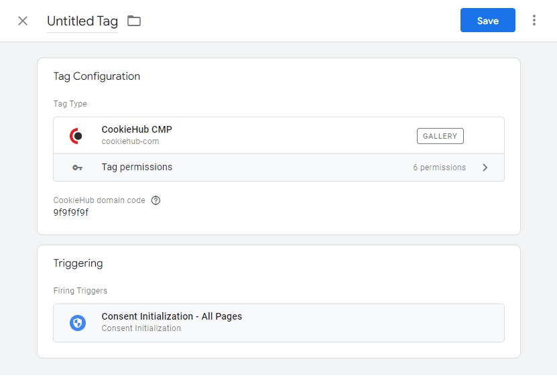Click the Firing Triggers label
The image size is (557, 392).
coord(80,290)
